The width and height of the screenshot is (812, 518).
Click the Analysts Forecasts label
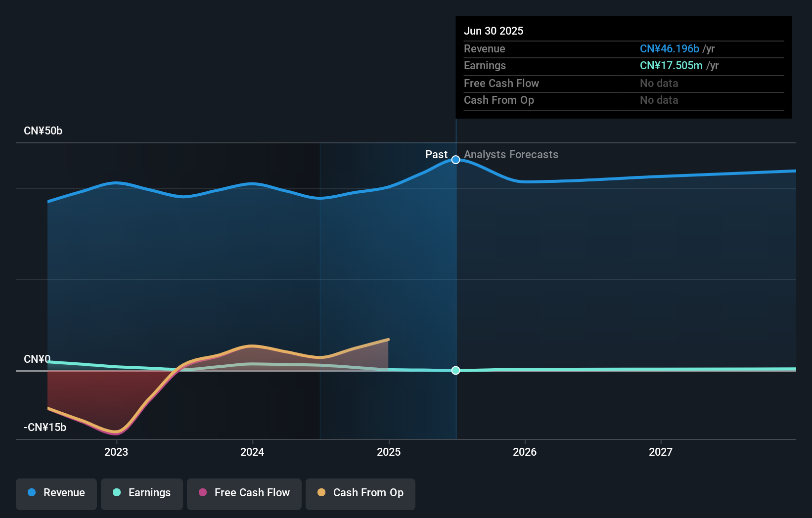pos(511,155)
